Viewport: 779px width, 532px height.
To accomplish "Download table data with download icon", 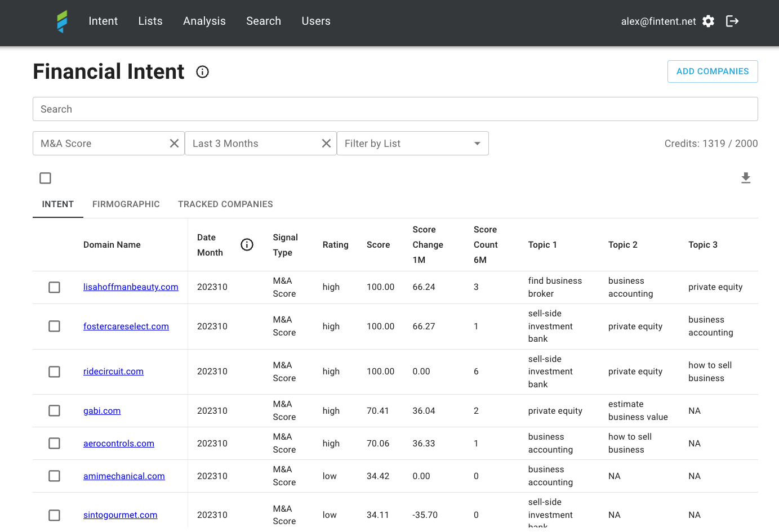I will pos(746,178).
